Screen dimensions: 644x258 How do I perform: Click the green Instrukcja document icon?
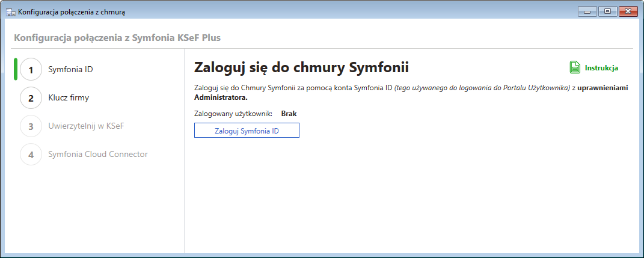click(x=575, y=67)
